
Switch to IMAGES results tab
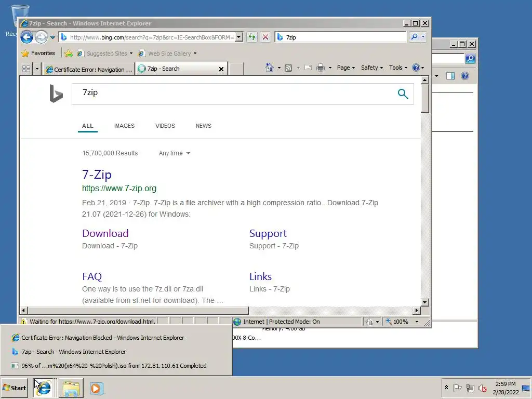tap(124, 126)
